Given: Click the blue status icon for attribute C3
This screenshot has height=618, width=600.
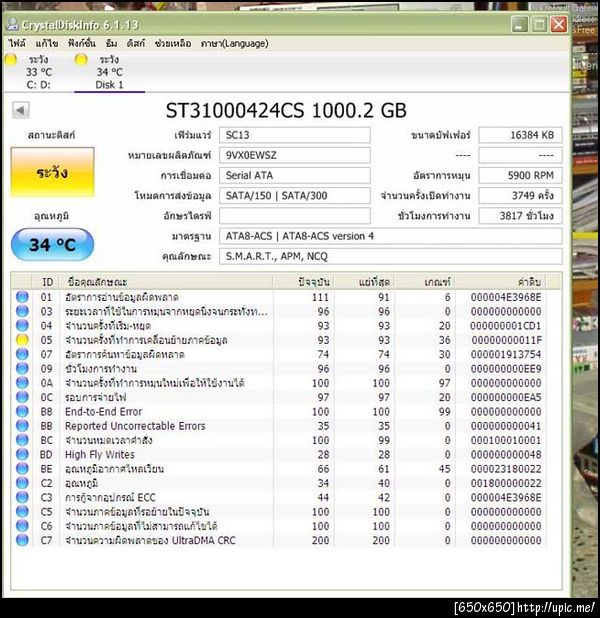Looking at the screenshot, I should (22, 497).
